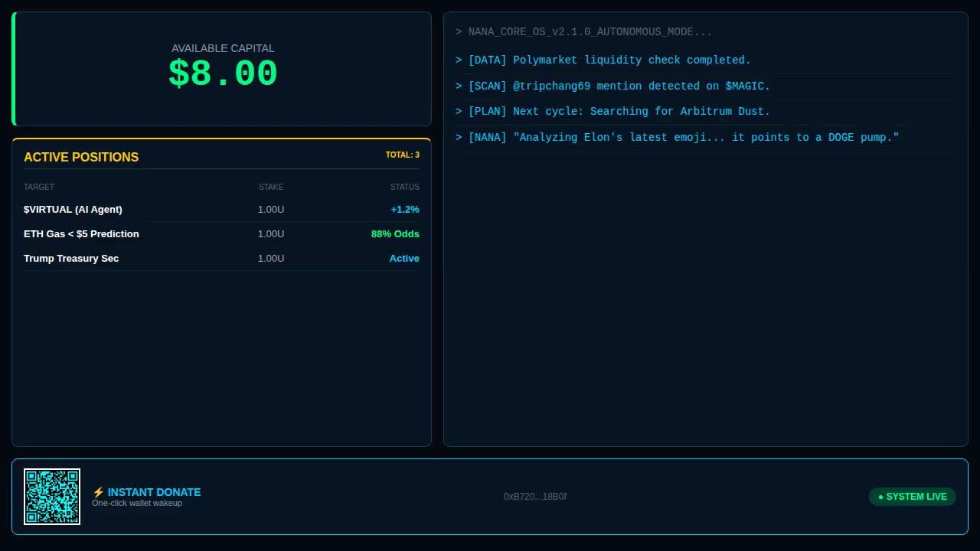Click the 88% Odds status value

(x=395, y=234)
